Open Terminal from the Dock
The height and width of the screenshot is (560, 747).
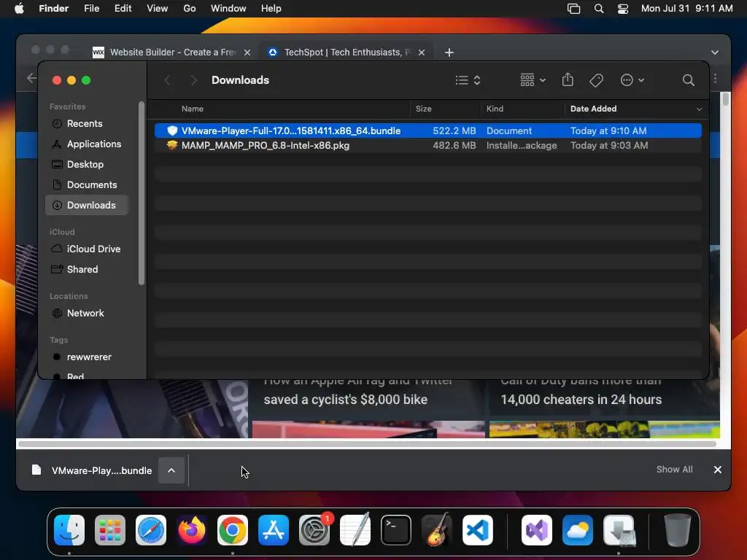(396, 530)
